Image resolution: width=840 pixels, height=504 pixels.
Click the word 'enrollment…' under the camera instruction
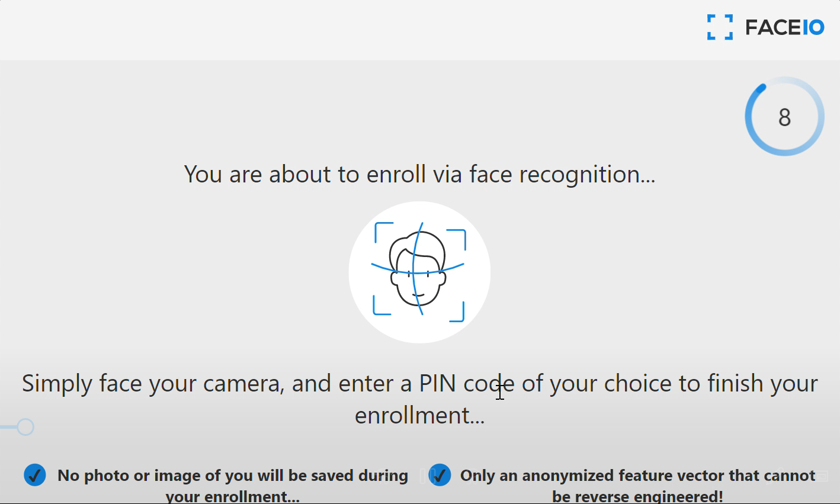click(419, 415)
